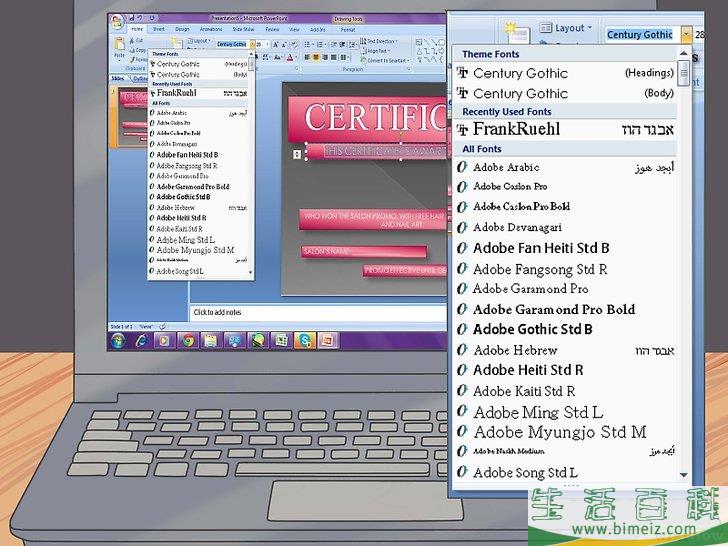The image size is (728, 546).
Task: Click the Copy command in the ribbon
Action: click(x=137, y=50)
